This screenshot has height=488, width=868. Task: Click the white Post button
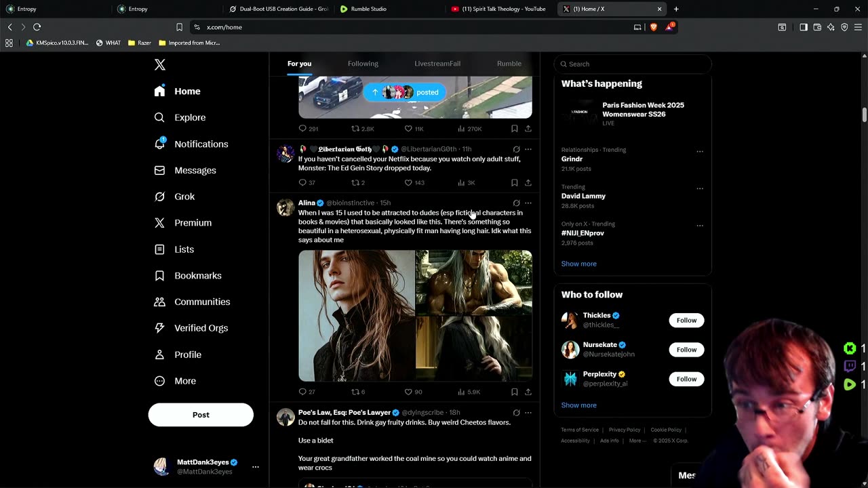coord(201,415)
